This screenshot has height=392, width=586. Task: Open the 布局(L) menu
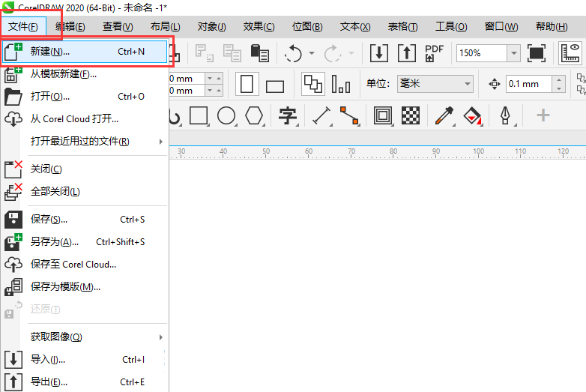pyautogui.click(x=165, y=26)
